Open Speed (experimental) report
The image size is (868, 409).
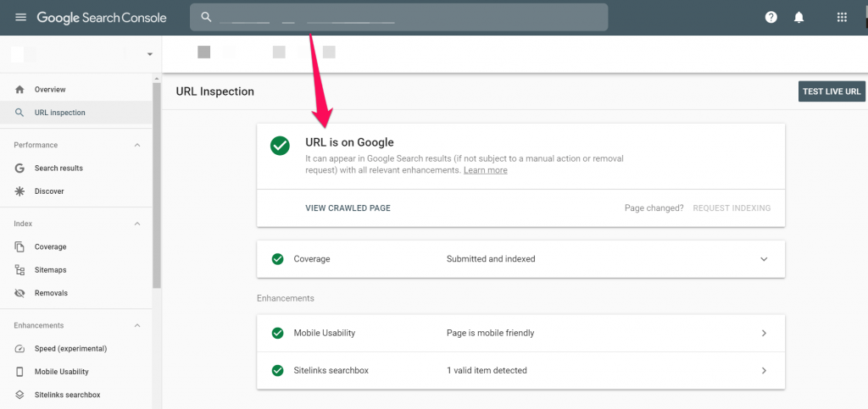pyautogui.click(x=75, y=349)
